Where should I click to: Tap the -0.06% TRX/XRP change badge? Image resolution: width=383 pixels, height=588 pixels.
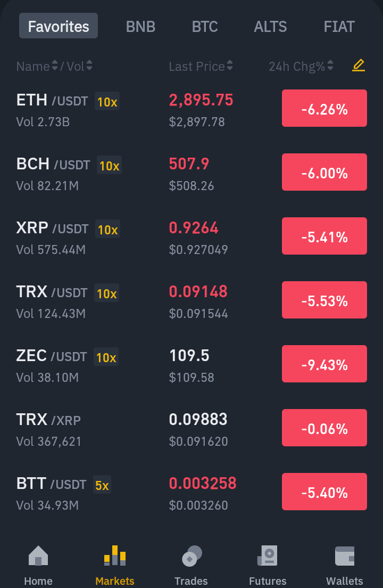[324, 428]
